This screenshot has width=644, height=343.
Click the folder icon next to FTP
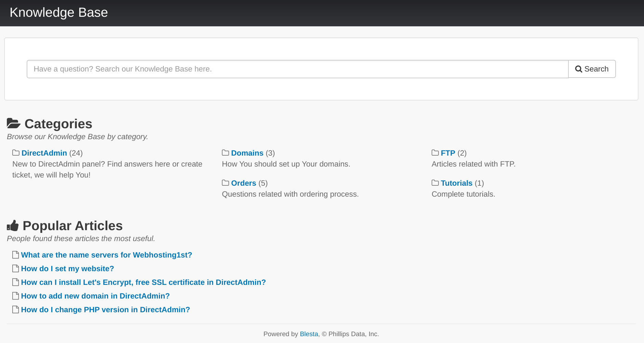[x=435, y=153]
